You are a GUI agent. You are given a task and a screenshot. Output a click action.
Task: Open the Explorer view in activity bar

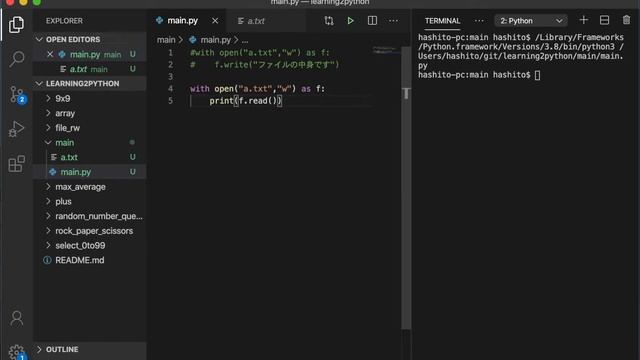click(x=16, y=24)
